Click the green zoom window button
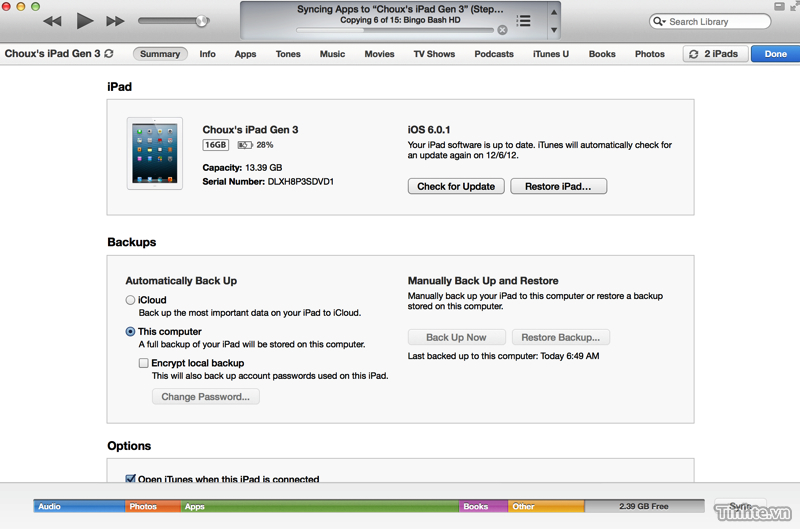 tap(35, 6)
